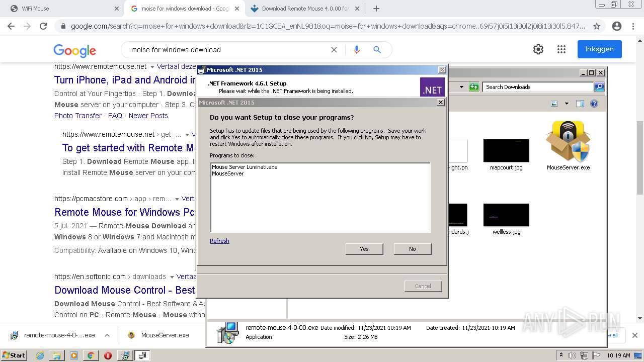Click the Google logo
This screenshot has height=362, width=644.
point(75,50)
